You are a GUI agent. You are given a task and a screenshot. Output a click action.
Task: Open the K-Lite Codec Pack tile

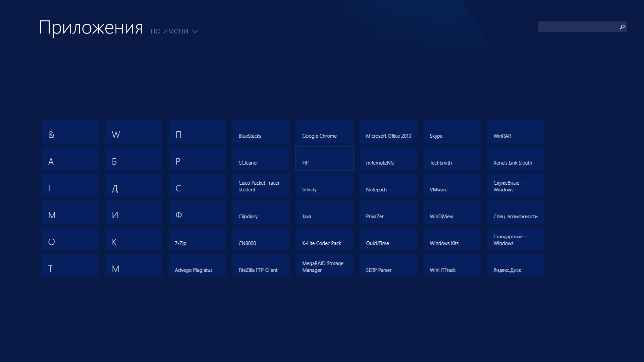325,239
